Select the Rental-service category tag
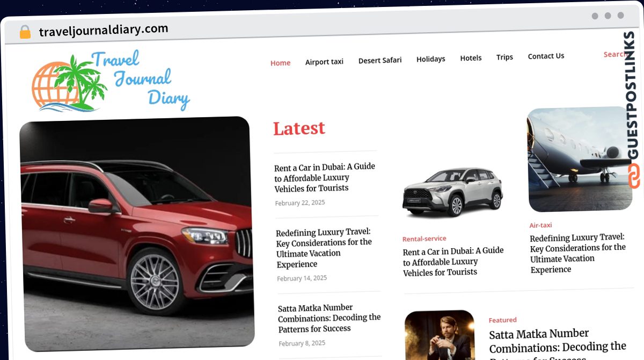 [x=424, y=239]
